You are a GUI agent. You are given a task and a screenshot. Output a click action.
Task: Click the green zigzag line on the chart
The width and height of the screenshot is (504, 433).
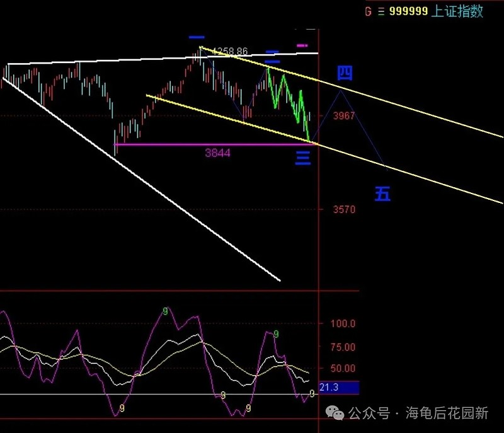click(289, 104)
